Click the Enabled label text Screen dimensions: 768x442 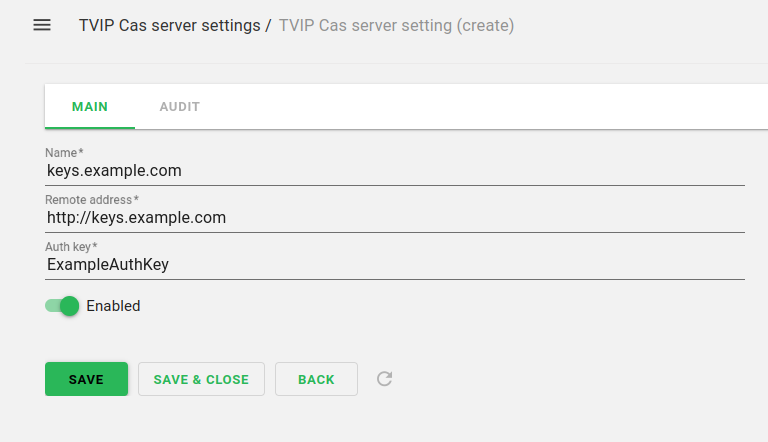pos(113,306)
